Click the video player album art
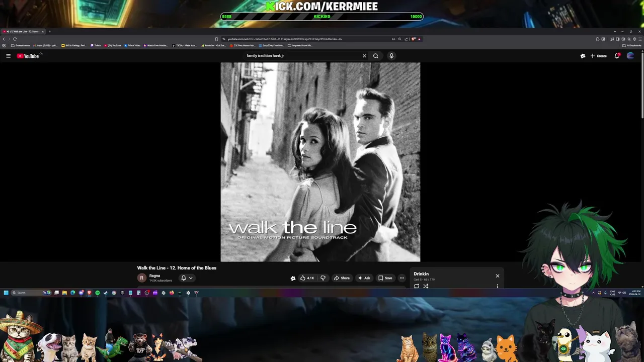This screenshot has height=362, width=644. click(320, 162)
